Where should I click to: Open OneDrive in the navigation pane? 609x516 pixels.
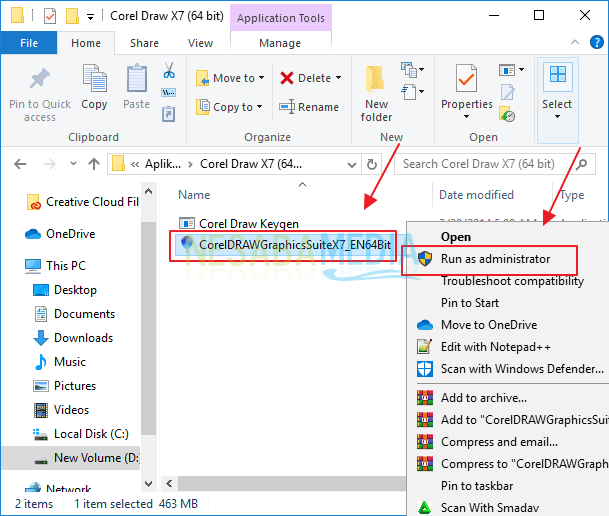point(60,234)
